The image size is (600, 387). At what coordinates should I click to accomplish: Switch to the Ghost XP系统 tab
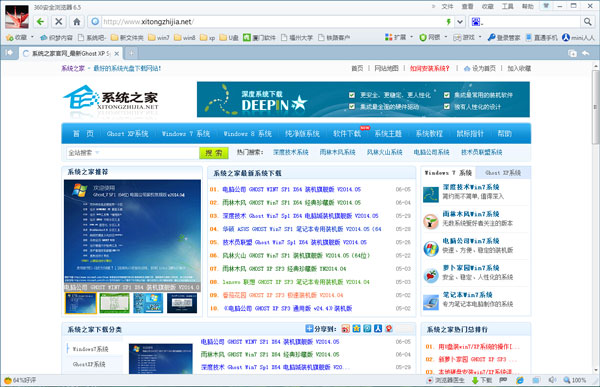pyautogui.click(x=503, y=173)
